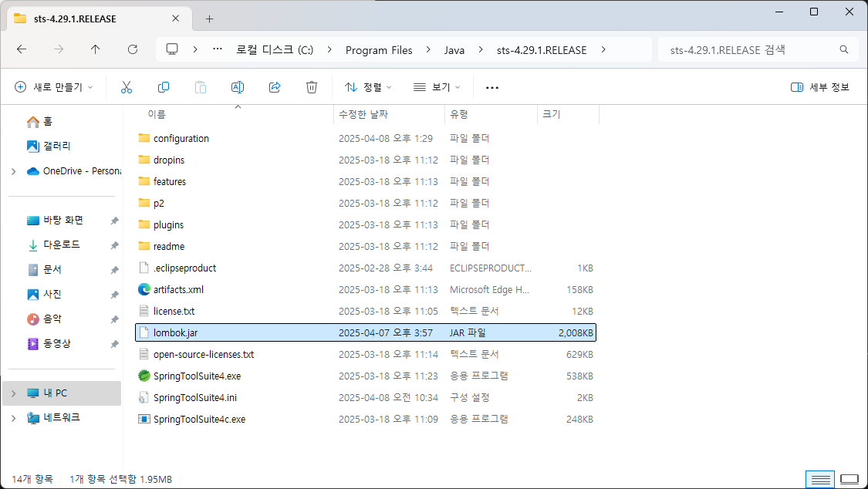Select open-source-licenses.txt file
Image resolution: width=868 pixels, height=489 pixels.
[366, 354]
